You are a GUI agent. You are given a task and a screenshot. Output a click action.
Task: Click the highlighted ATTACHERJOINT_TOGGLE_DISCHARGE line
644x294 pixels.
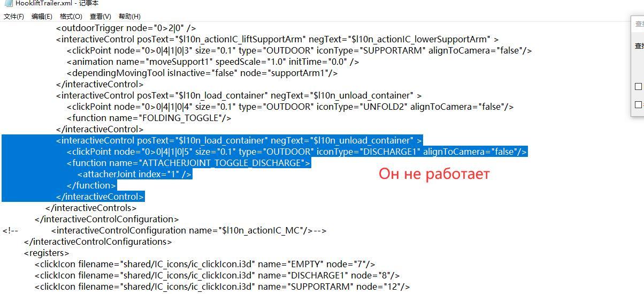tap(188, 163)
